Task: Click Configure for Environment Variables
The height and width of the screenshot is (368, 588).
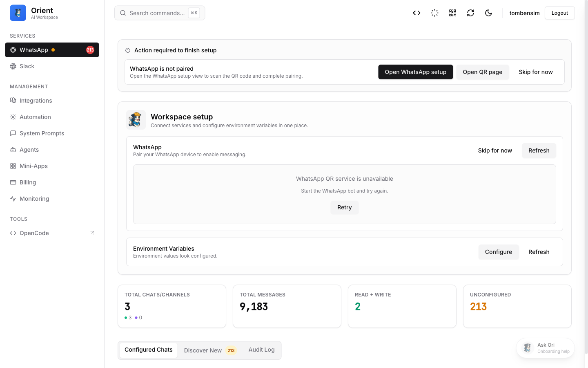Action: click(x=498, y=252)
